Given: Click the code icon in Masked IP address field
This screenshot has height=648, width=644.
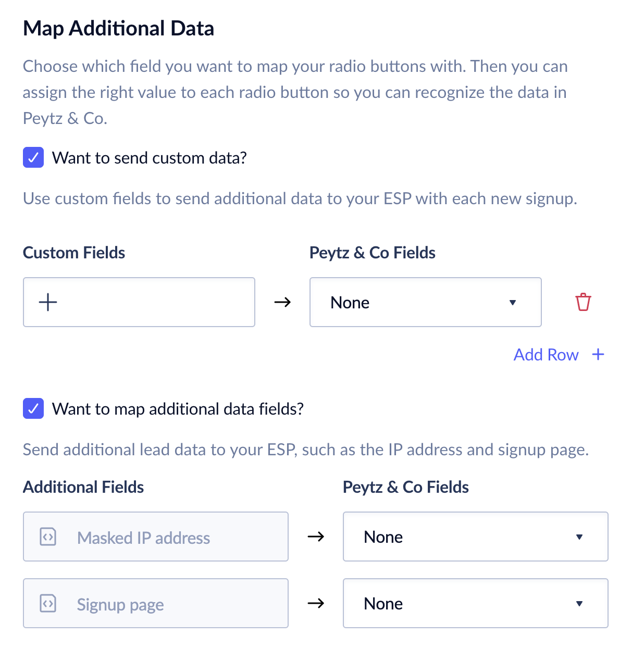Looking at the screenshot, I should pos(48,537).
